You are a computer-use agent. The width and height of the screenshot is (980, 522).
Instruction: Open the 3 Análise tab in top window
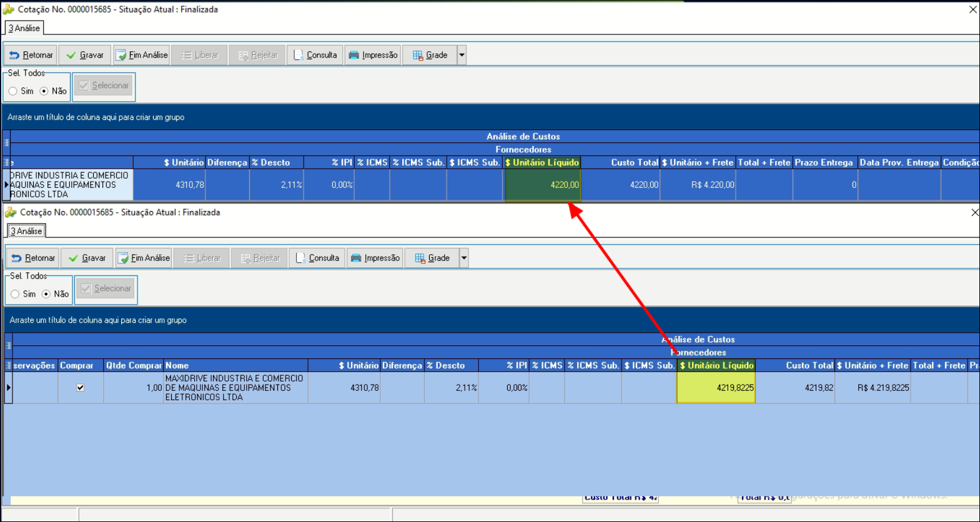coord(24,28)
